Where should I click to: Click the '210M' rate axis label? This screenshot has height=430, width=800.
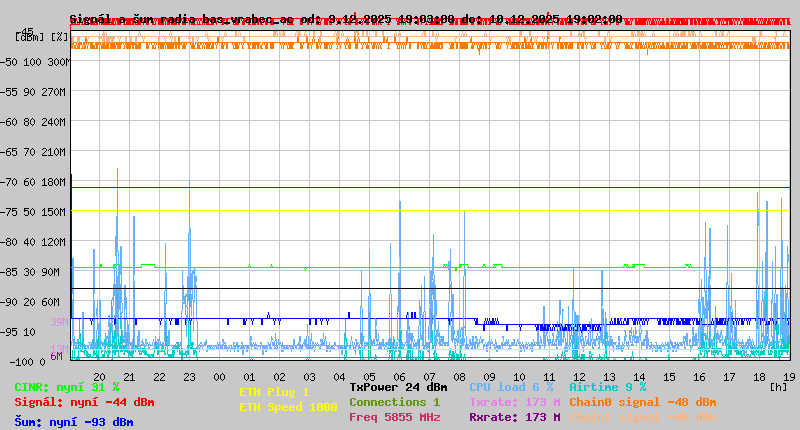click(x=53, y=152)
